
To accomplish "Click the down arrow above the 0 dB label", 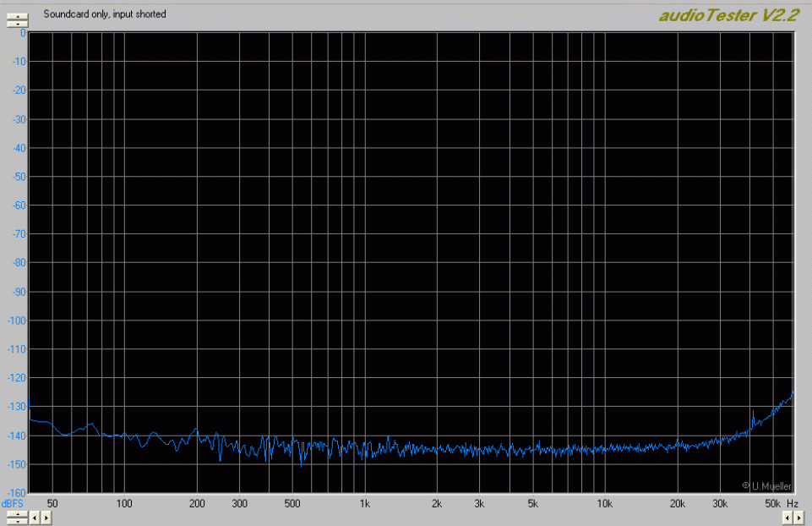I will tap(16, 24).
